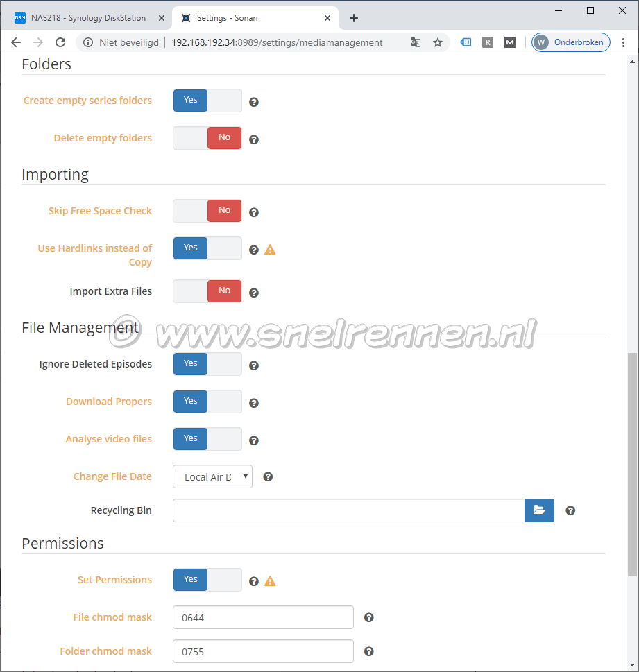The width and height of the screenshot is (639, 672).
Task: Click the browser back arrow
Action: coord(16,42)
